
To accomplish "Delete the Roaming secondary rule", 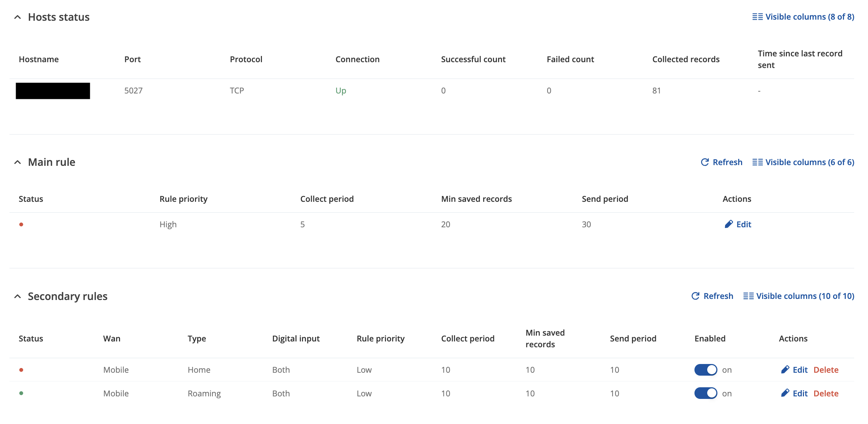I will pos(826,393).
